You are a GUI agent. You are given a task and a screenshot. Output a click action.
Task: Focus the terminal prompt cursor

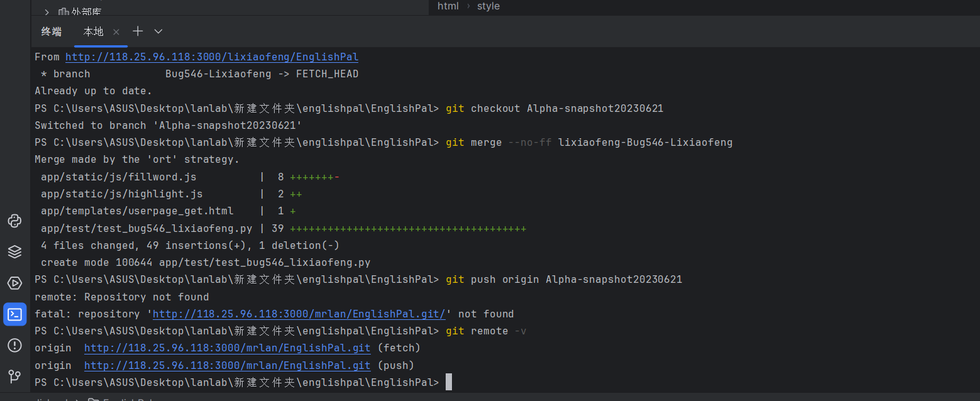point(449,382)
